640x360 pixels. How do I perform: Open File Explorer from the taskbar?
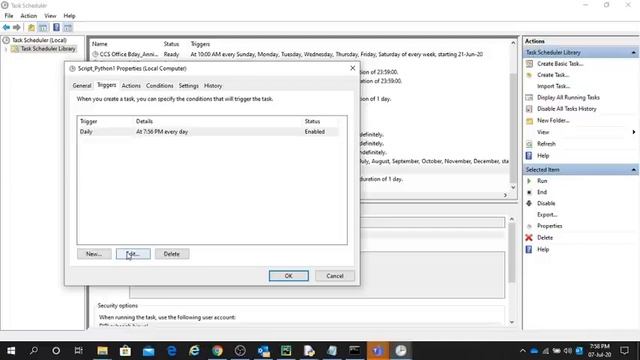pos(102,351)
